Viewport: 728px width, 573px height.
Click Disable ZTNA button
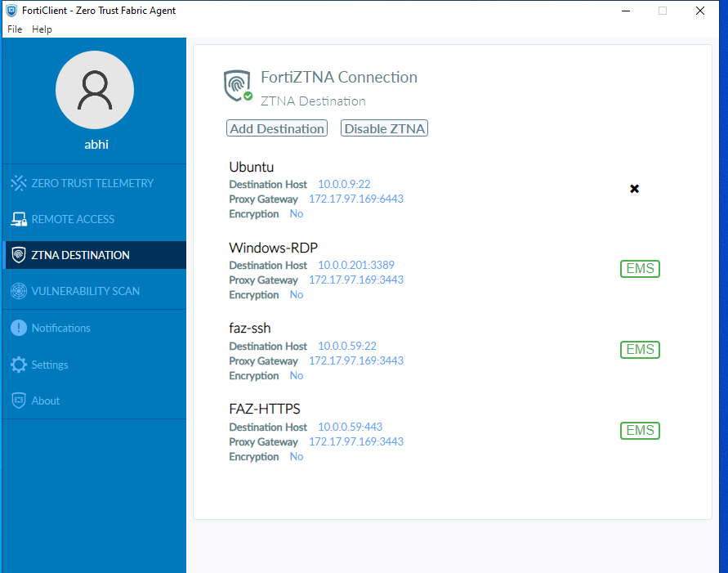coord(385,128)
